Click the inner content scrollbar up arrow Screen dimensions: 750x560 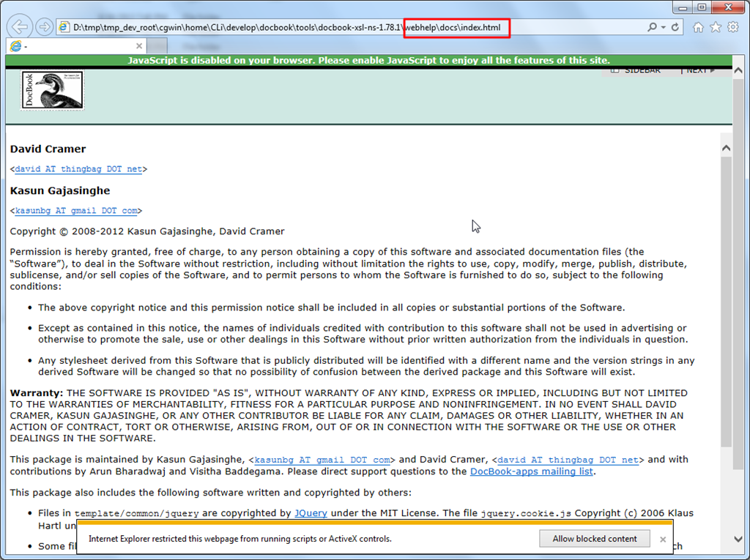pos(726,149)
